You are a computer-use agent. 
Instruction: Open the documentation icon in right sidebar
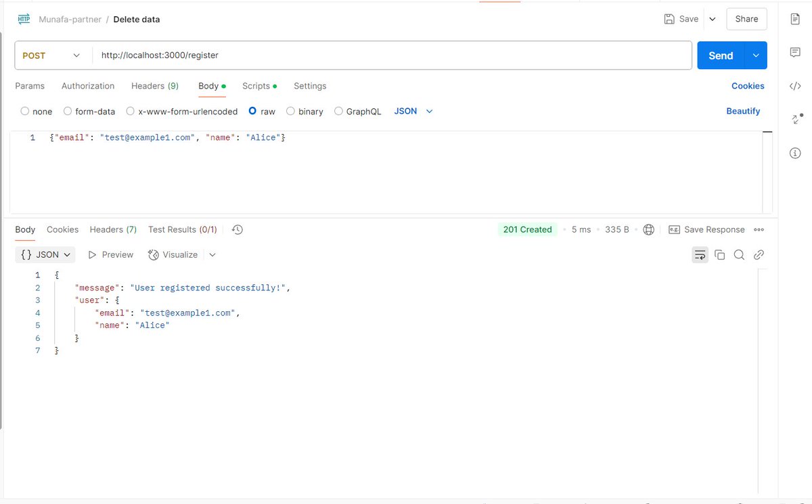coord(795,19)
